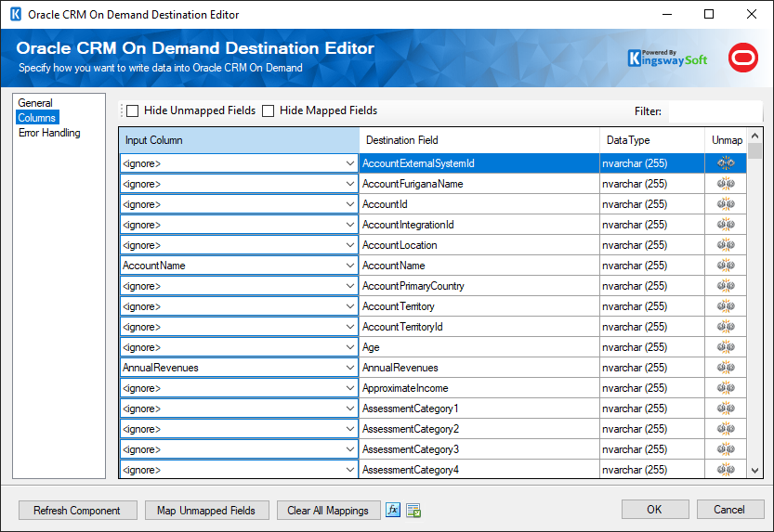Open input column dropdown for AccountFuriganaName
The height and width of the screenshot is (532, 774).
(350, 184)
